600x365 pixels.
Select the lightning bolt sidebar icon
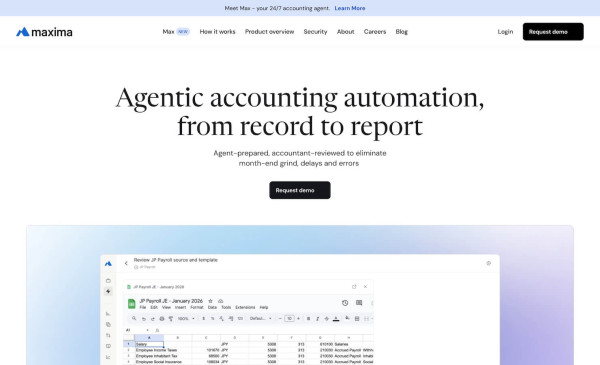pyautogui.click(x=108, y=292)
